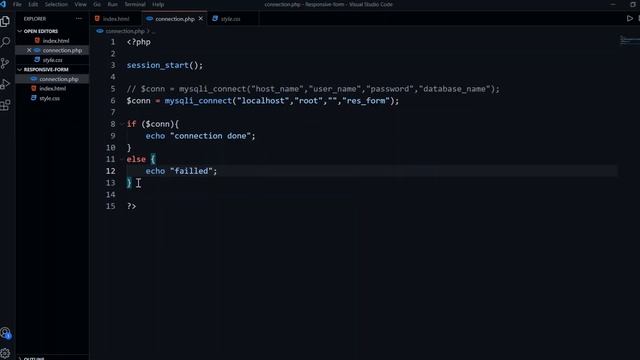This screenshot has height=360, width=640.
Task: Open the Run and Debug view
Action: coord(5,84)
